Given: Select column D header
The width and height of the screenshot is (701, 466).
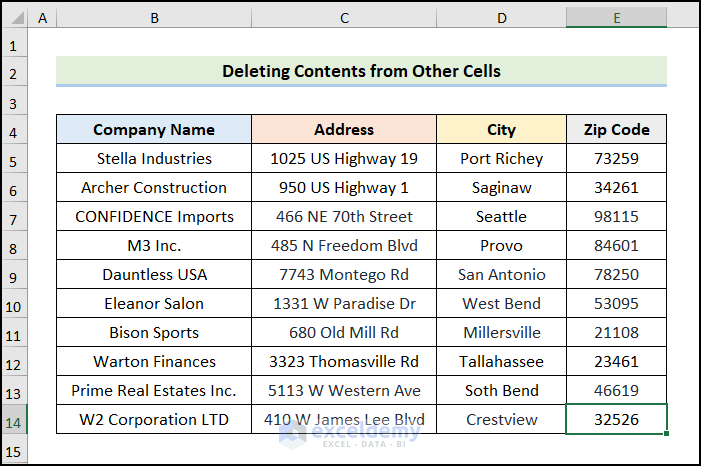Looking at the screenshot, I should click(x=501, y=18).
